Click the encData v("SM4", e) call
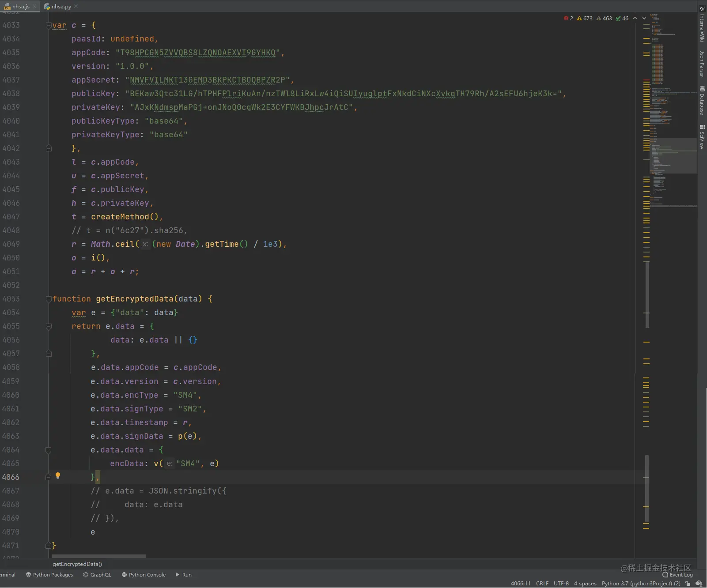The width and height of the screenshot is (707, 588). [x=186, y=464]
